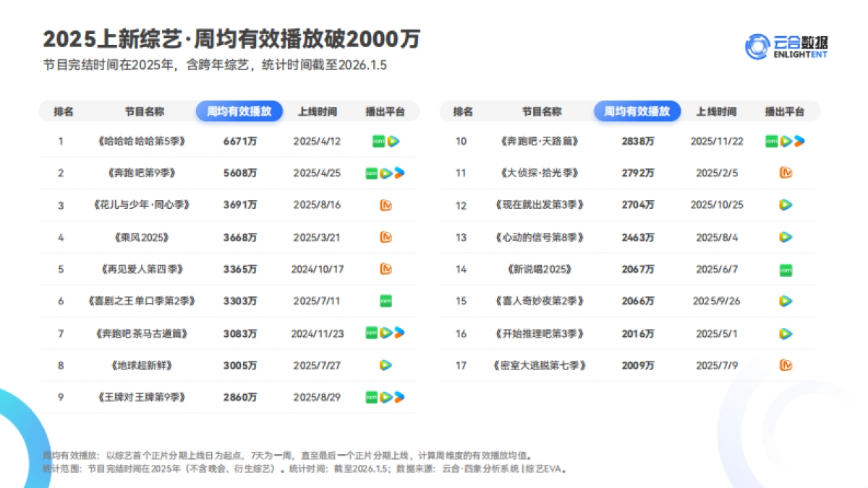Select the iQiyi icon for 新说唱2025
This screenshot has height=488, width=868.
point(785,267)
